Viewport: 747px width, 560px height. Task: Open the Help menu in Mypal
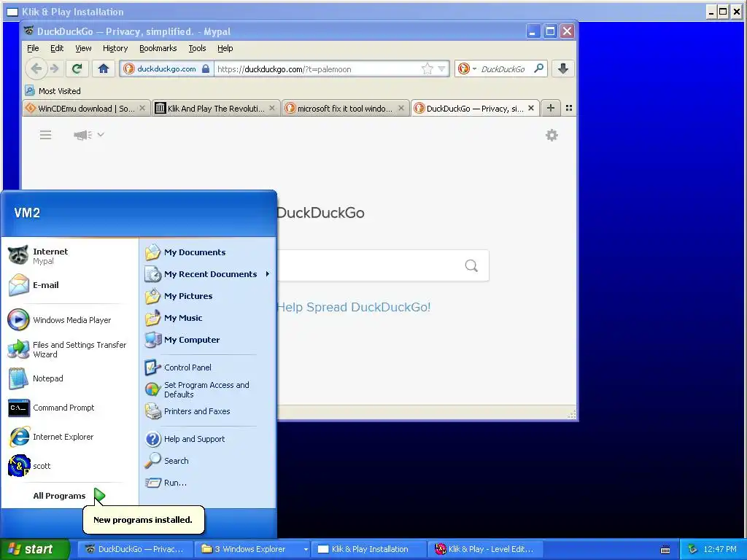pos(225,48)
